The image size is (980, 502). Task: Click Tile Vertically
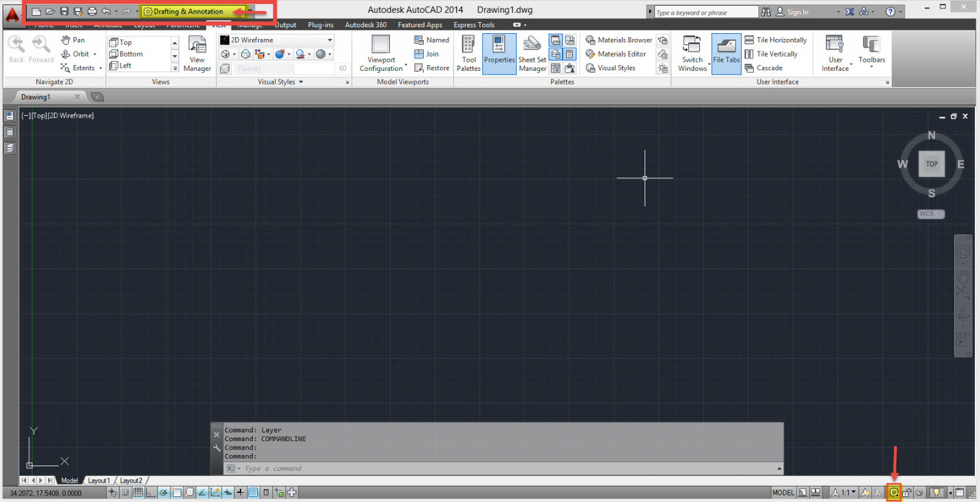(x=771, y=54)
